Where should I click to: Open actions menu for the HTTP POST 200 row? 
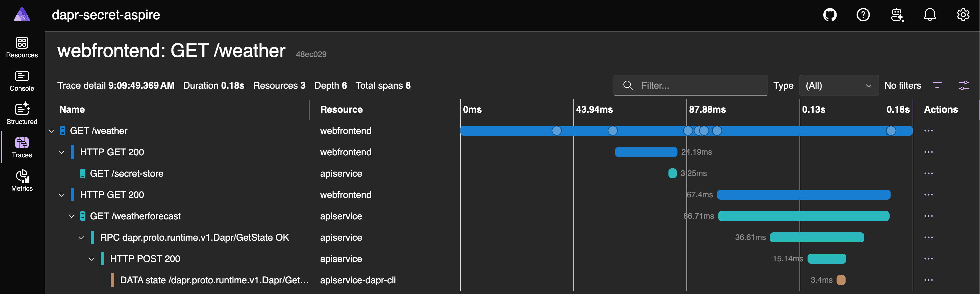point(928,259)
